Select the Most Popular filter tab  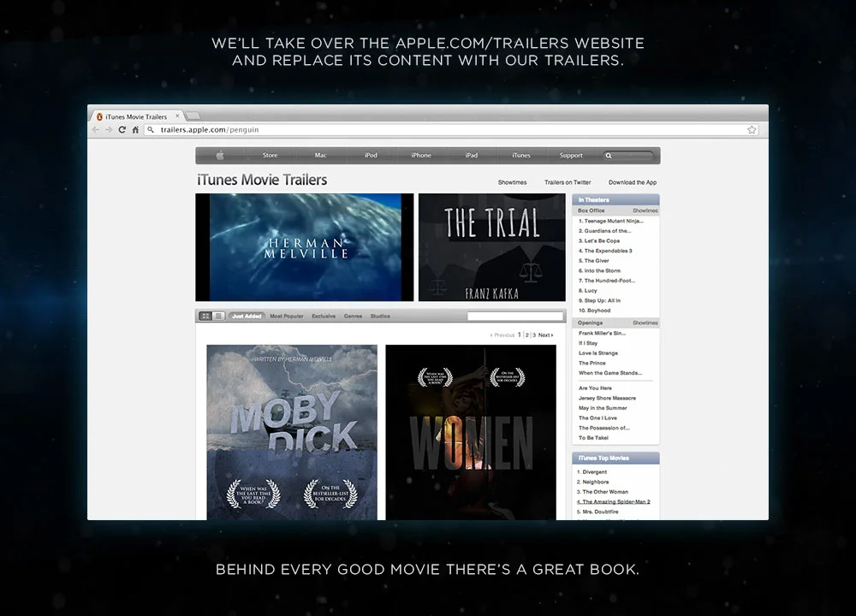point(287,316)
